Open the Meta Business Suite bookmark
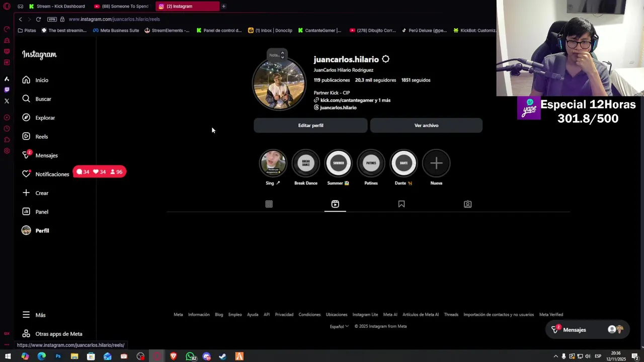Viewport: 644px width, 362px height. pyautogui.click(x=116, y=30)
